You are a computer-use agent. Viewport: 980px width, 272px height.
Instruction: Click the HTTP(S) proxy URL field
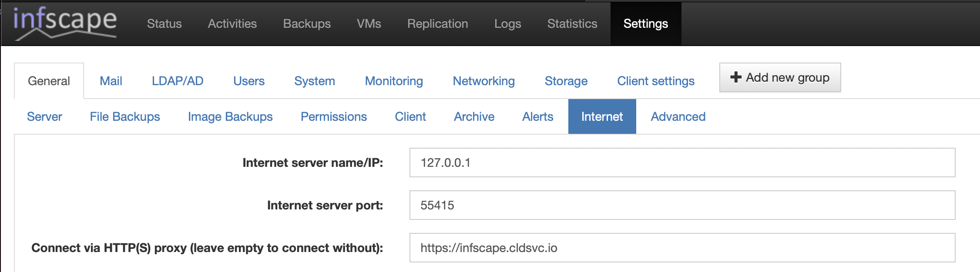pyautogui.click(x=682, y=248)
